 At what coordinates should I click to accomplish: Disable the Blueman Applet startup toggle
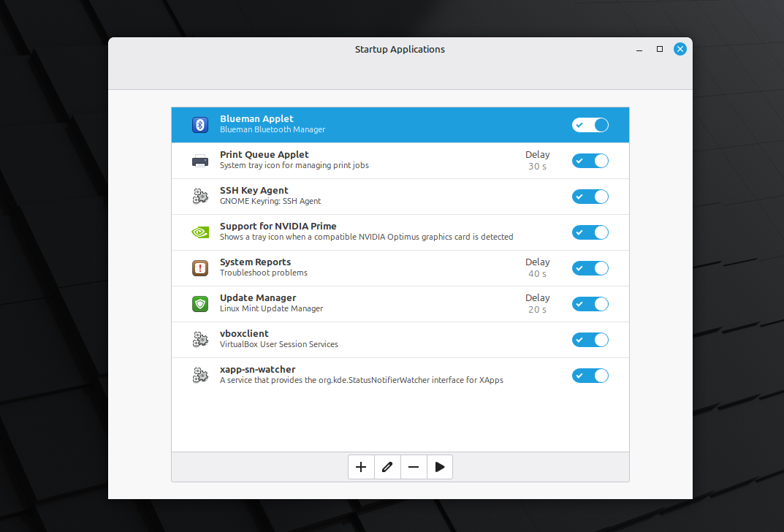pyautogui.click(x=590, y=124)
